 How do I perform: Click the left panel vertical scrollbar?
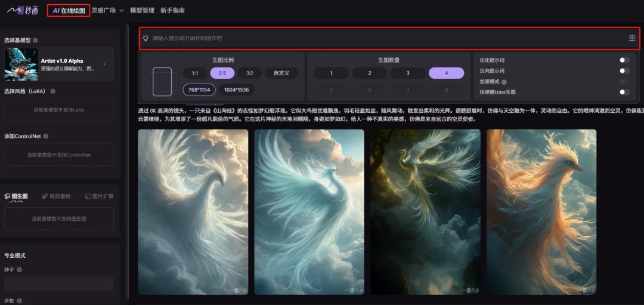tap(128, 161)
